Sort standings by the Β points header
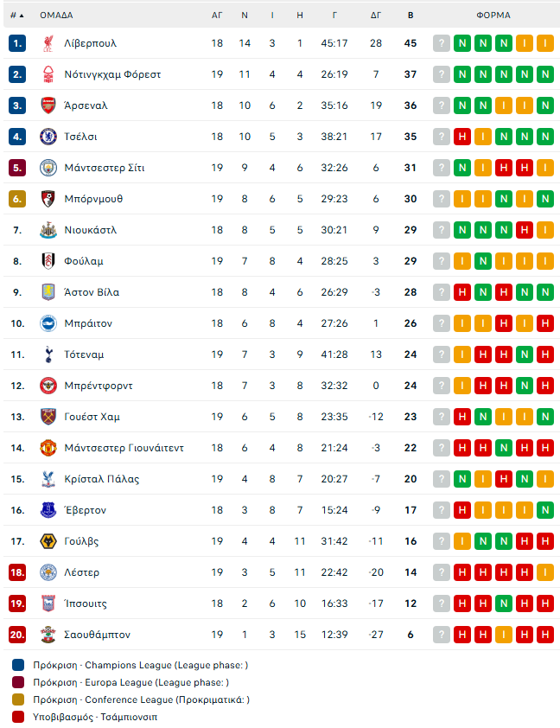 click(x=410, y=15)
